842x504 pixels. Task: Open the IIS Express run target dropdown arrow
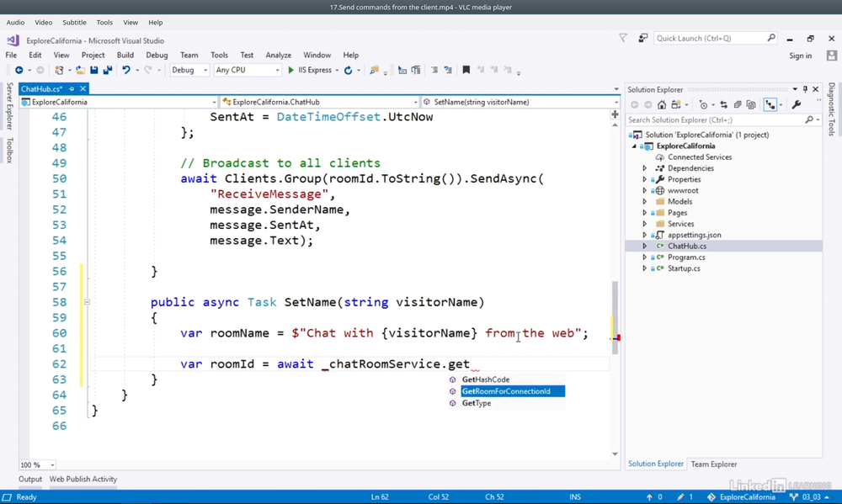tap(338, 71)
